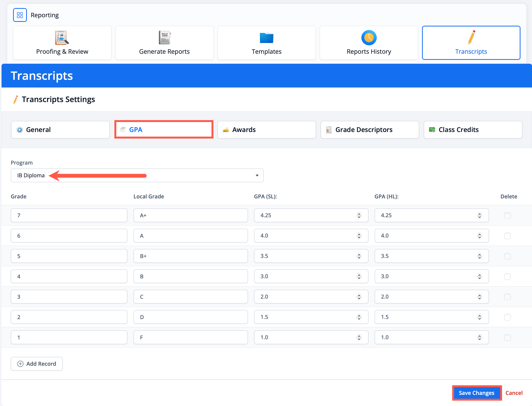Switch to the Grade Descriptors tab
Viewport: 532px width, 406px height.
click(370, 130)
